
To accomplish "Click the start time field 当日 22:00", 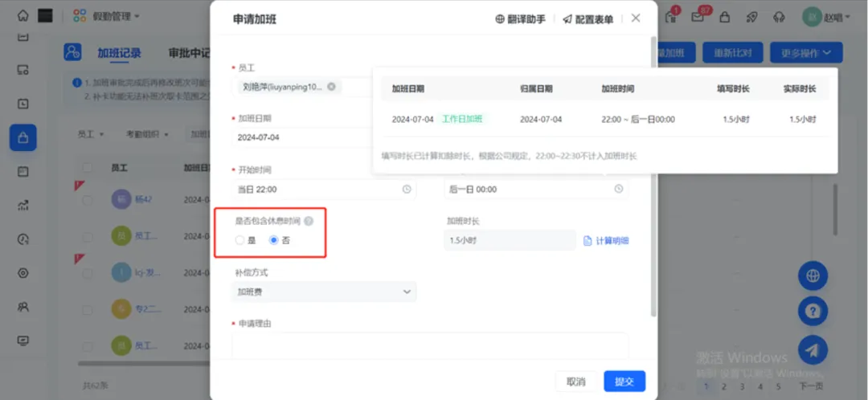I will click(x=324, y=190).
